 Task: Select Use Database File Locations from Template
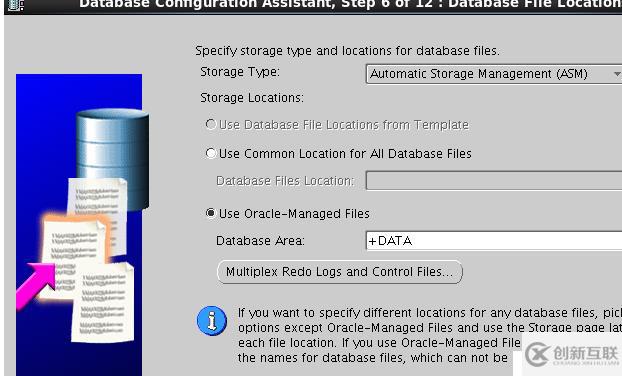(x=211, y=125)
